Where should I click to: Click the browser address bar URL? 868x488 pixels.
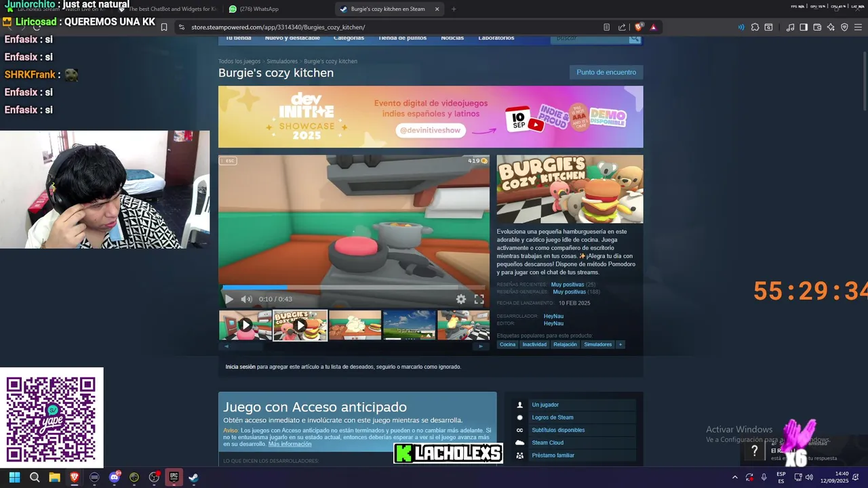(278, 27)
